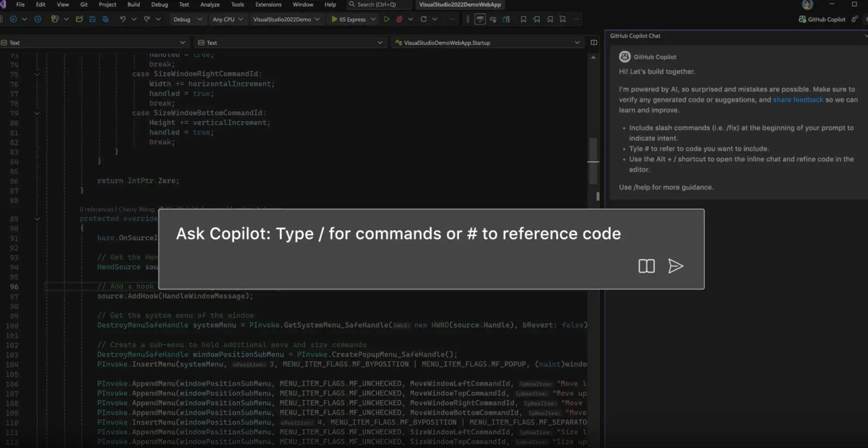
Task: Expand the dropdown arrow next to Undo
Action: click(x=134, y=19)
